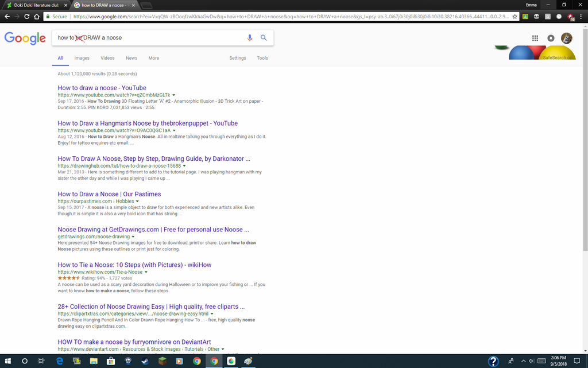Viewport: 588px width, 368px height.
Task: Open How to draw a noose - YouTube
Action: tap(102, 88)
